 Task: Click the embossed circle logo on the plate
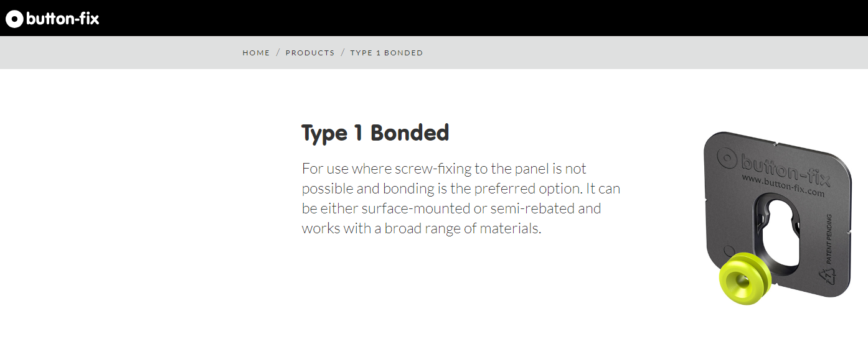726,159
